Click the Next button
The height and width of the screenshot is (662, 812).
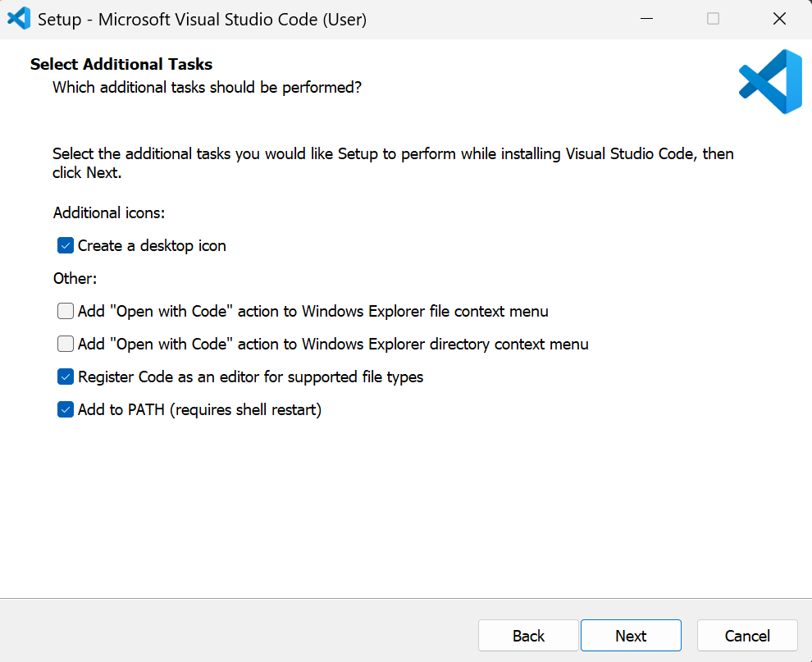tap(631, 636)
